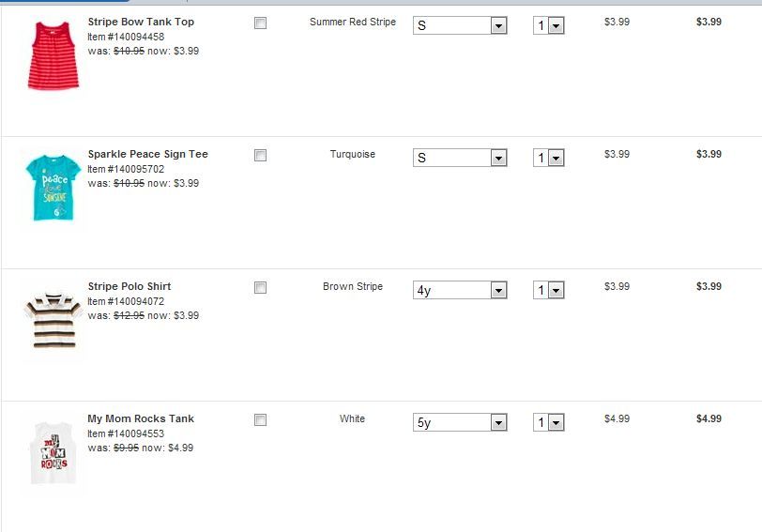Expand size dropdown for Sparkle Peace Sign Tee
Image resolution: width=762 pixels, height=532 pixels.
tap(460, 159)
